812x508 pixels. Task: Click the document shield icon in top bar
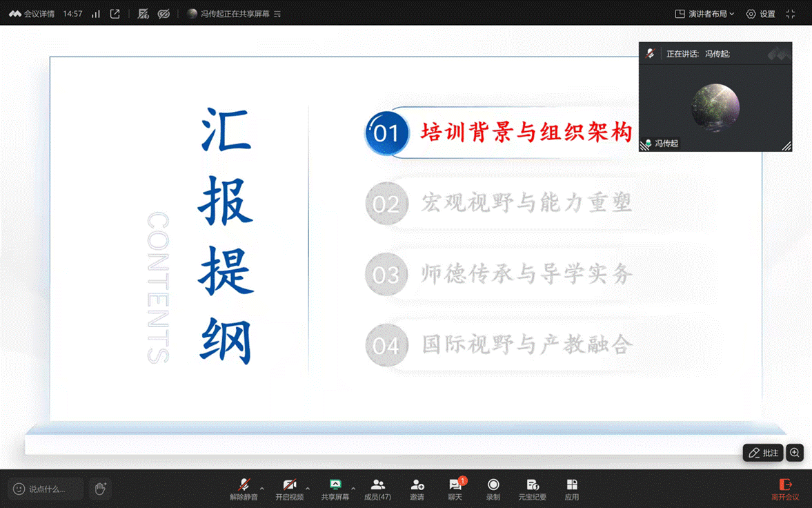click(143, 14)
